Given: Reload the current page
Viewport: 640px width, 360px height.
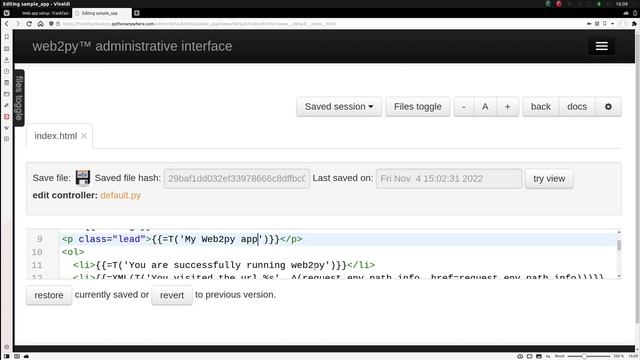Looking at the screenshot, I should pyautogui.click(x=29, y=24).
